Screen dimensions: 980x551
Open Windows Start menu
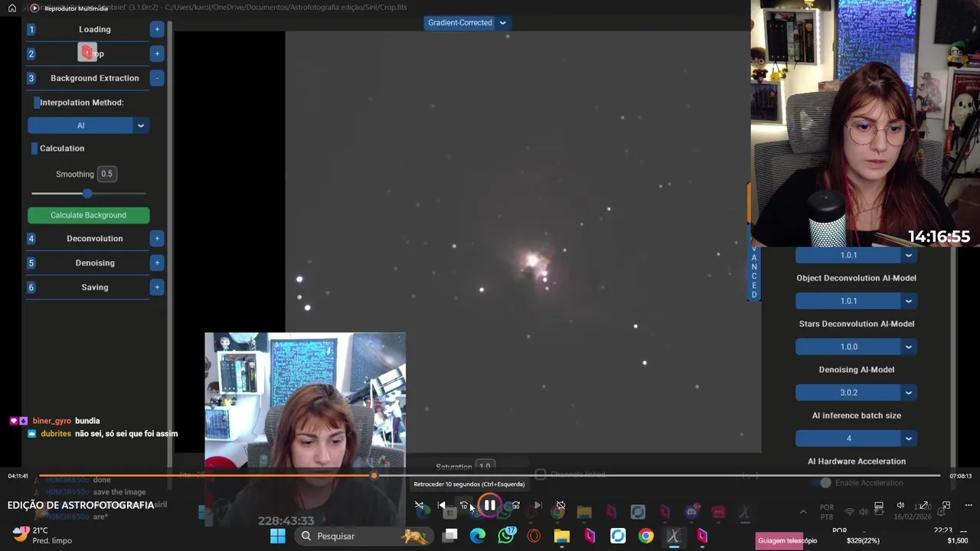[277, 536]
